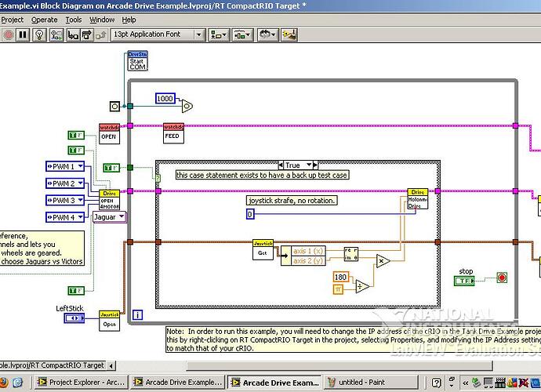Click the LeftStick control terminal

point(74,318)
